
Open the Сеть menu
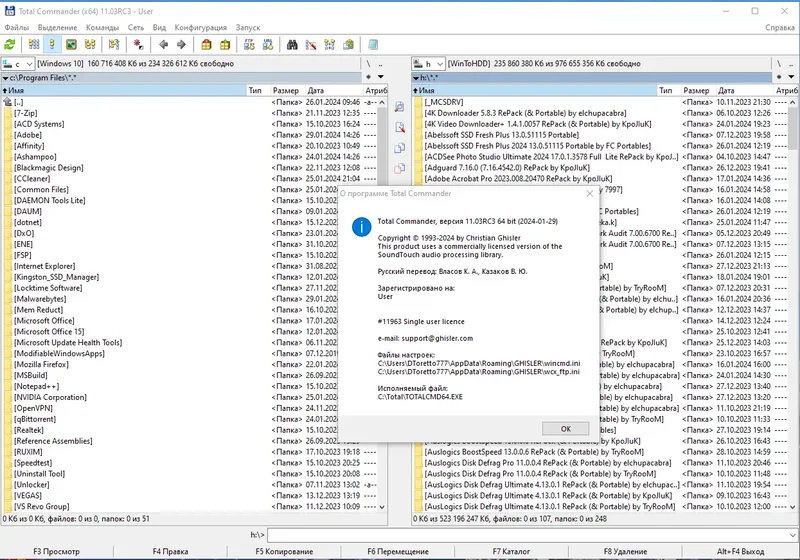(x=136, y=28)
